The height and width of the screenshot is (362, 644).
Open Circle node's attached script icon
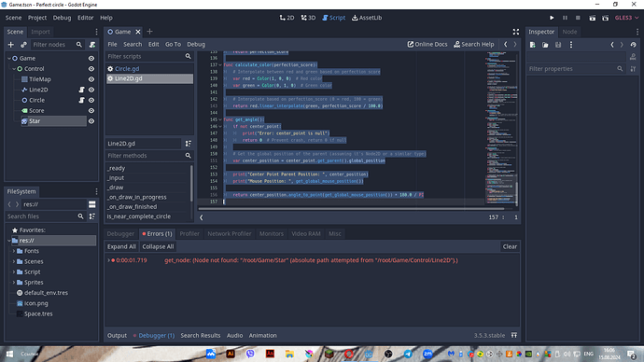[x=81, y=100]
